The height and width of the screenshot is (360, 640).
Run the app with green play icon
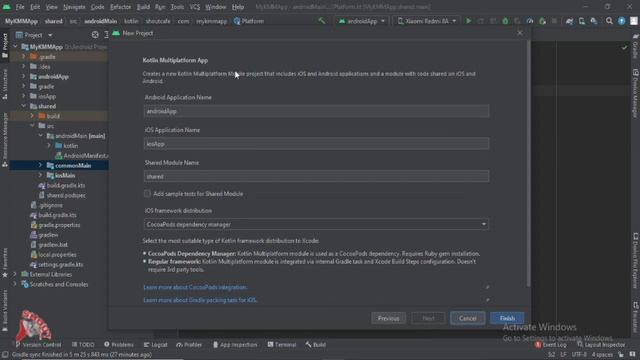pyautogui.click(x=468, y=21)
